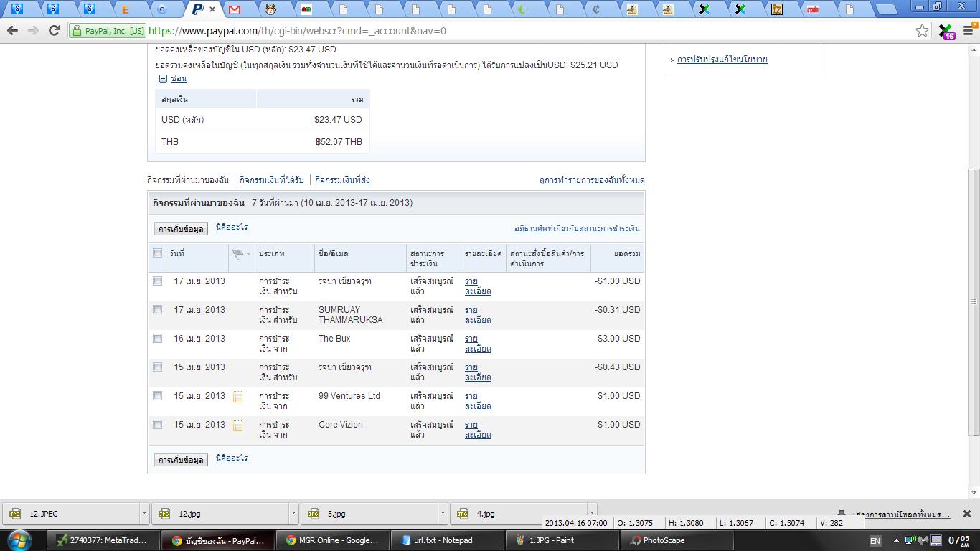Open the ดูการทำรายการของฉันทั้งหมด link
The height and width of the screenshot is (551, 980).
pos(592,180)
